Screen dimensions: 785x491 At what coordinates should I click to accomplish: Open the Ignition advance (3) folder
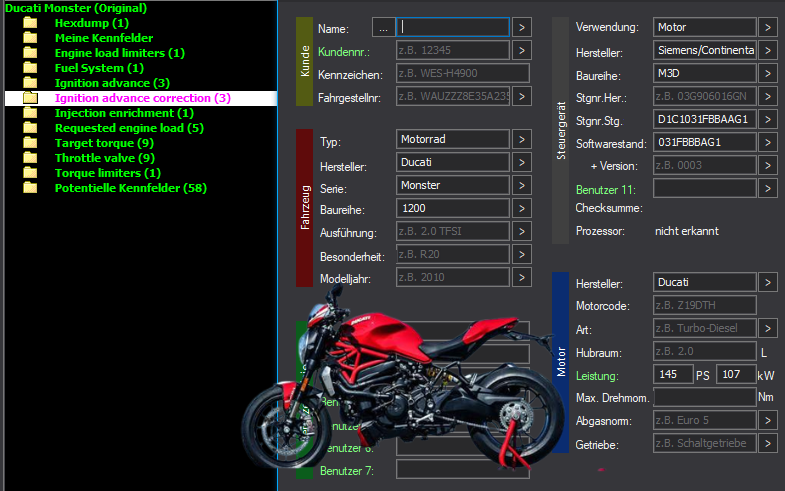point(112,83)
